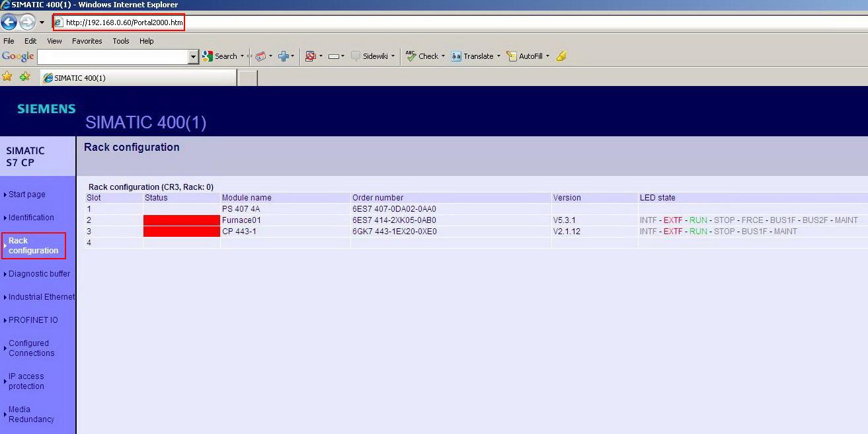Screen dimensions: 868x434
Task: Open the Favorites menu
Action: tap(87, 41)
